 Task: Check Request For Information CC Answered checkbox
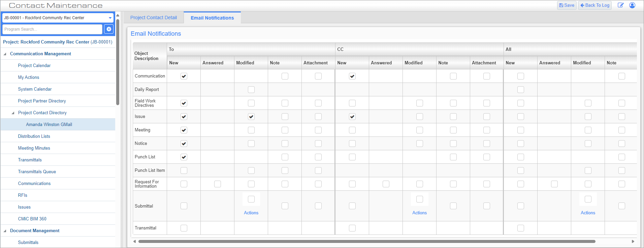[x=386, y=184]
